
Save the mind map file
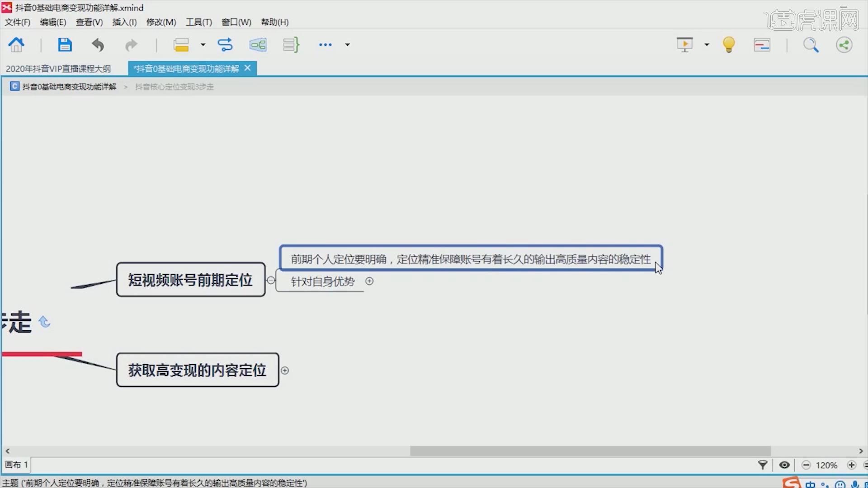pos(65,45)
